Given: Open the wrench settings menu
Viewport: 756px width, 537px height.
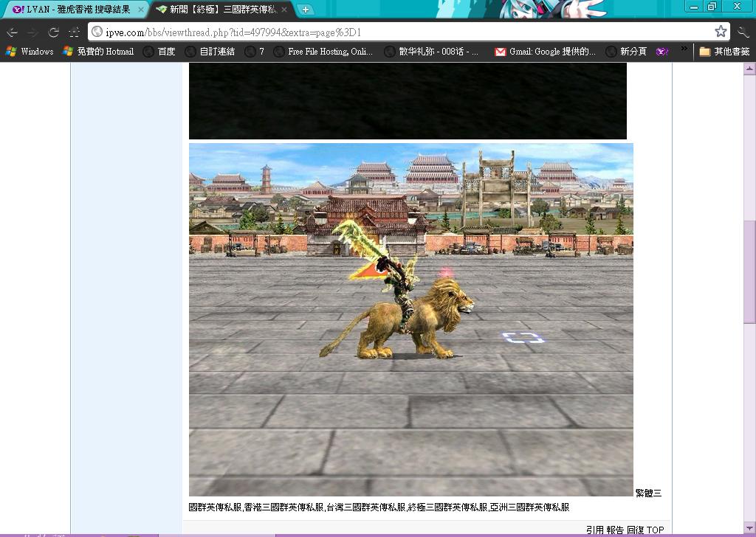Looking at the screenshot, I should click(x=743, y=32).
